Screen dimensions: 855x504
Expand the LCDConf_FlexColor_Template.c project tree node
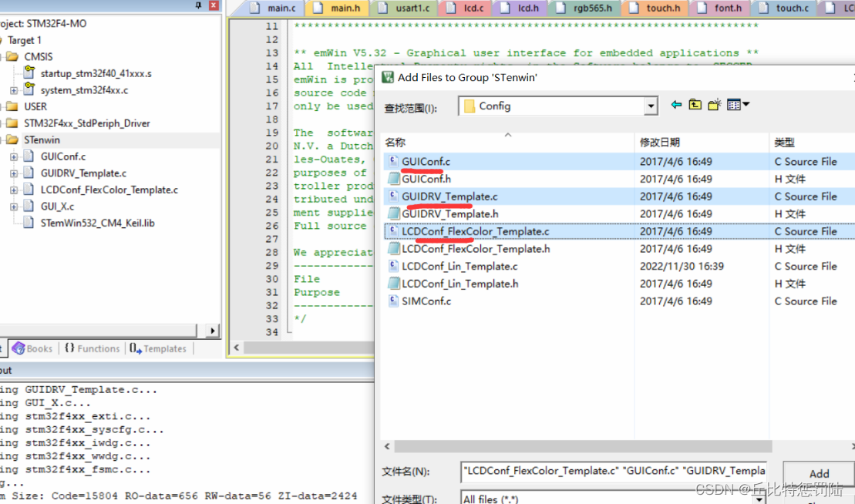coord(14,190)
